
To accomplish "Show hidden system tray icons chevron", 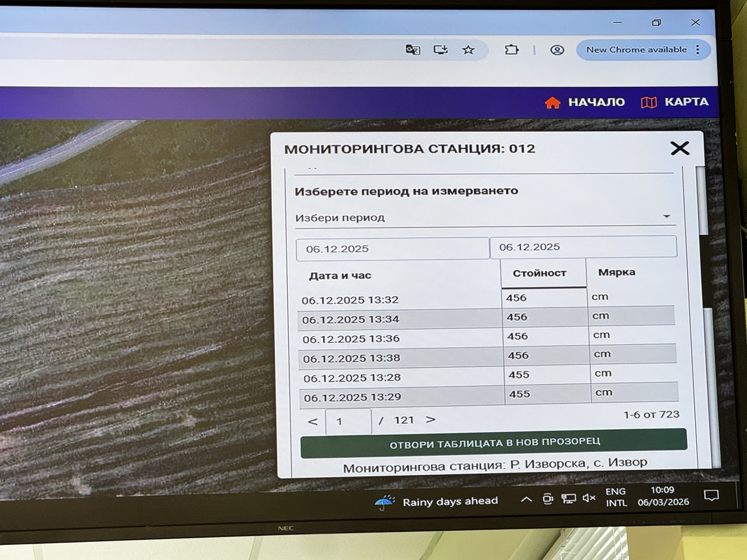I will [x=526, y=499].
